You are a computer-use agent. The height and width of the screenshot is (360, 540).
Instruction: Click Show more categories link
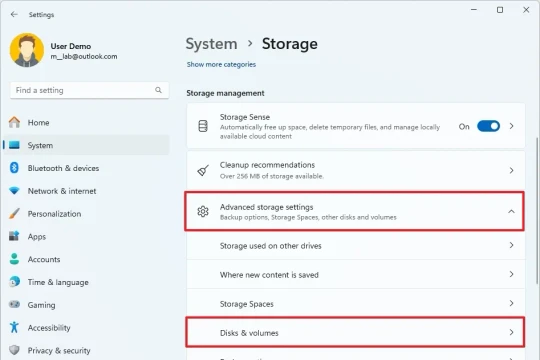[221, 64]
